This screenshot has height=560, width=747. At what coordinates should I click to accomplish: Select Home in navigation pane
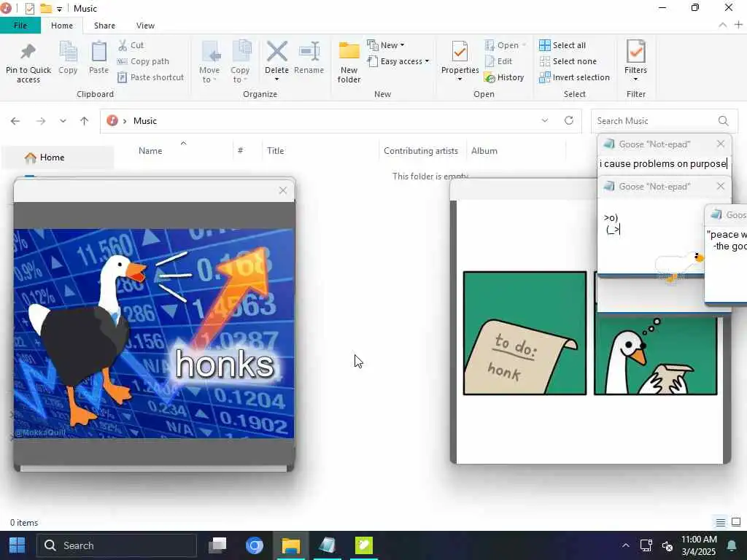[x=57, y=157]
